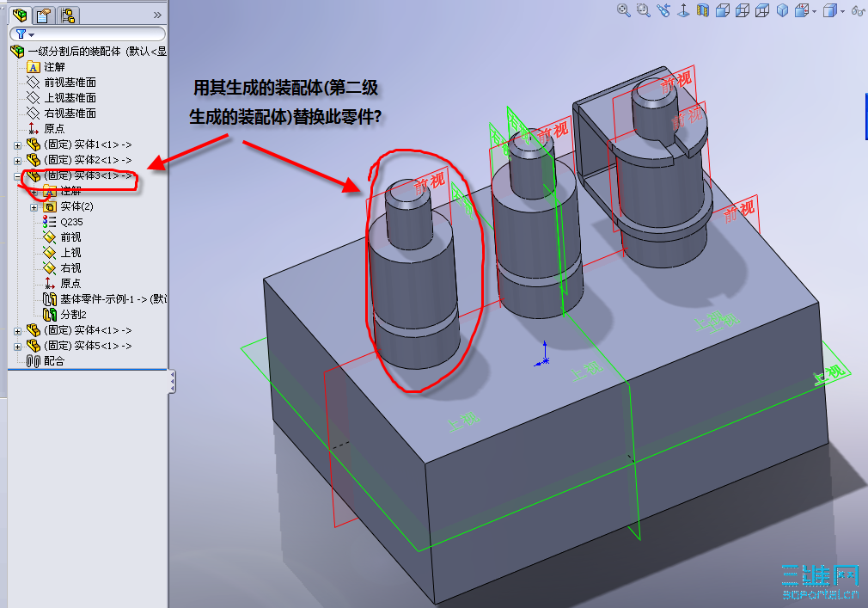Select 右视基准面 plane in tree

[x=61, y=114]
